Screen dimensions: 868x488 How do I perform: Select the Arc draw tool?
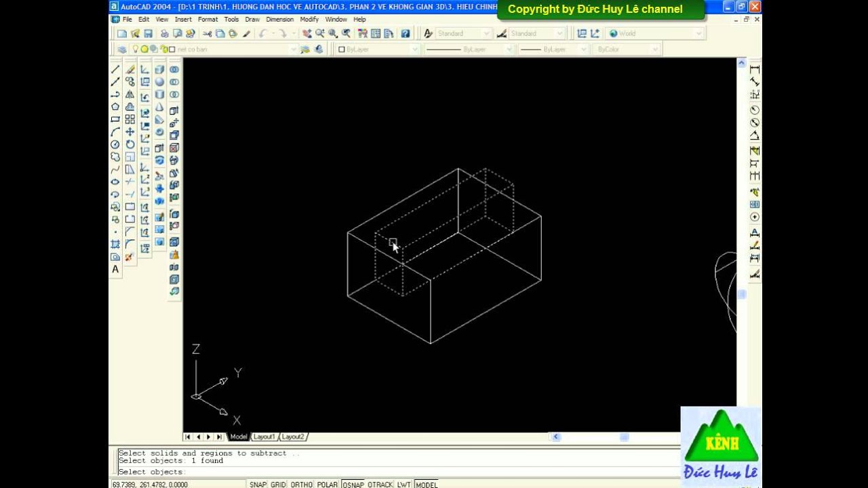[115, 131]
